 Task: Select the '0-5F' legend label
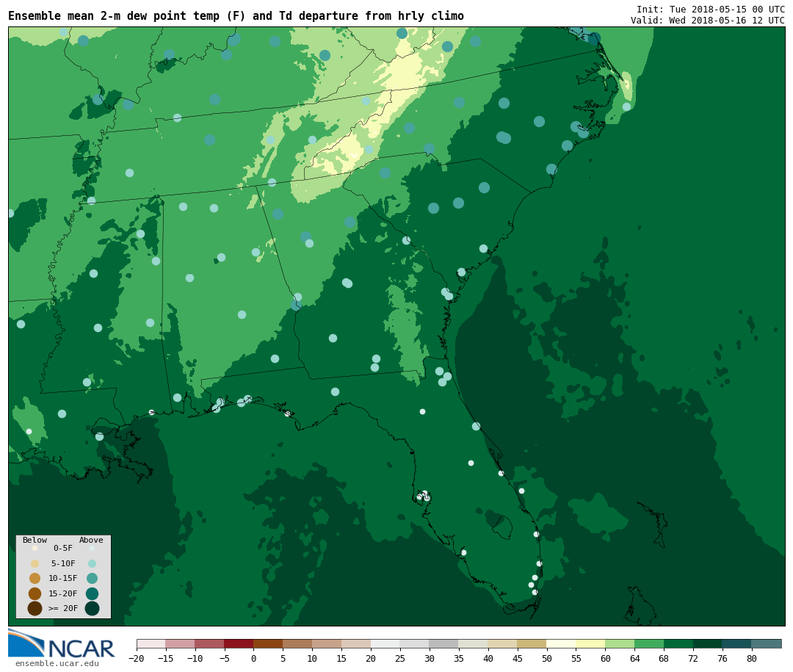[63, 548]
